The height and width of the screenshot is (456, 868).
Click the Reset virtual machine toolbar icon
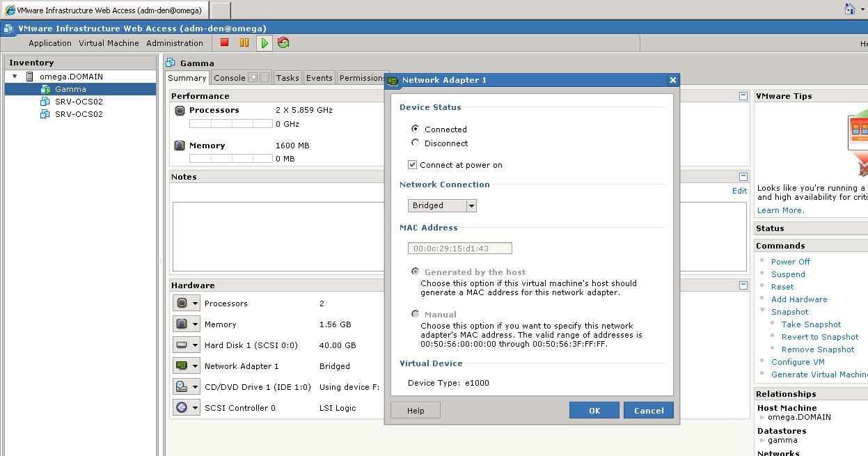[x=283, y=43]
